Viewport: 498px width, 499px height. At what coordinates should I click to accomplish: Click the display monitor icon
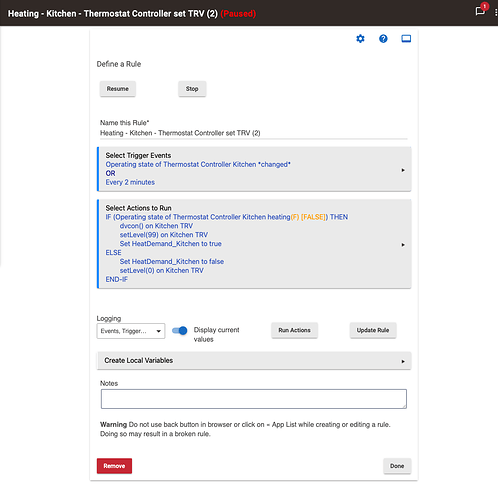406,39
